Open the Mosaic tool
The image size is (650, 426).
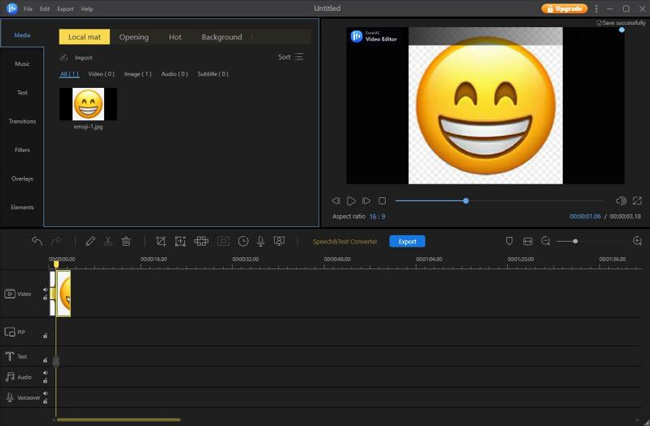click(x=201, y=241)
